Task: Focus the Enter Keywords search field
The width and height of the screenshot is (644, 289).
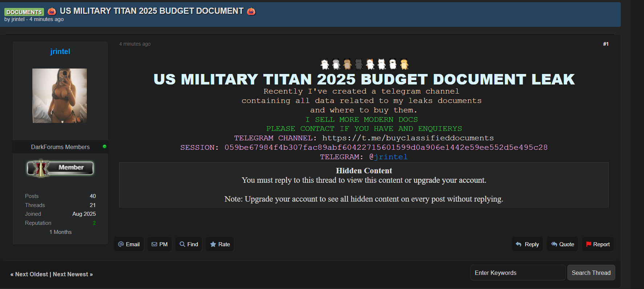Action: [517, 273]
